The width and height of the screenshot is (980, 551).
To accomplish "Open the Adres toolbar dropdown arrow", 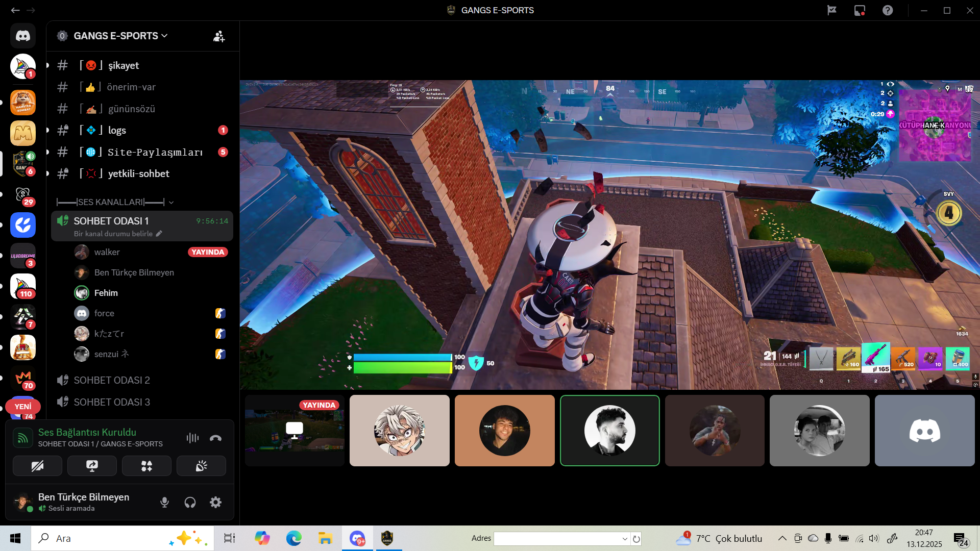I will pyautogui.click(x=625, y=539).
